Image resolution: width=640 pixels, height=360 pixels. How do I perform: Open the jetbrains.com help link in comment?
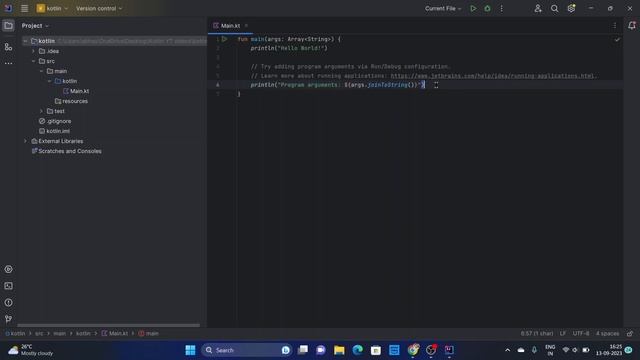493,76
